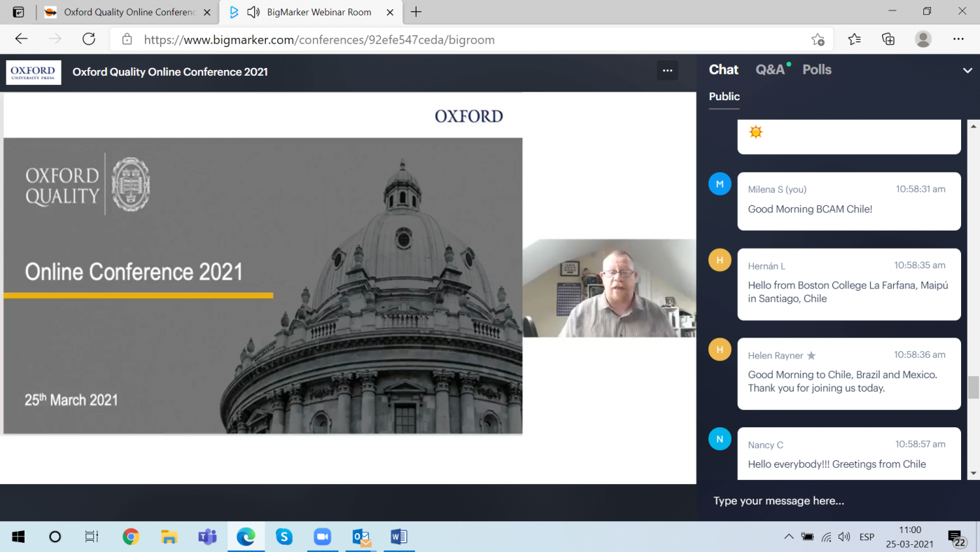Click the chat scrollbar up arrow
This screenshot has height=552, width=980.
pyautogui.click(x=973, y=125)
